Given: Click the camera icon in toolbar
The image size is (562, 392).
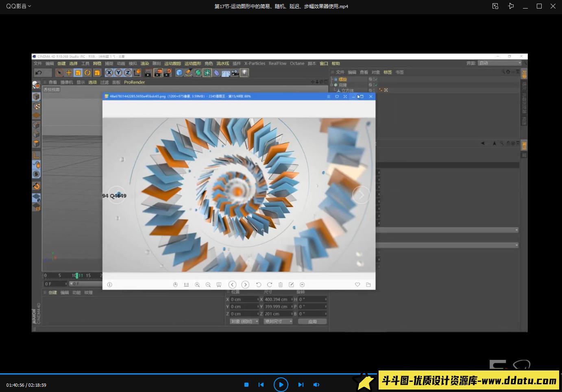Looking at the screenshot, I should click(x=235, y=73).
